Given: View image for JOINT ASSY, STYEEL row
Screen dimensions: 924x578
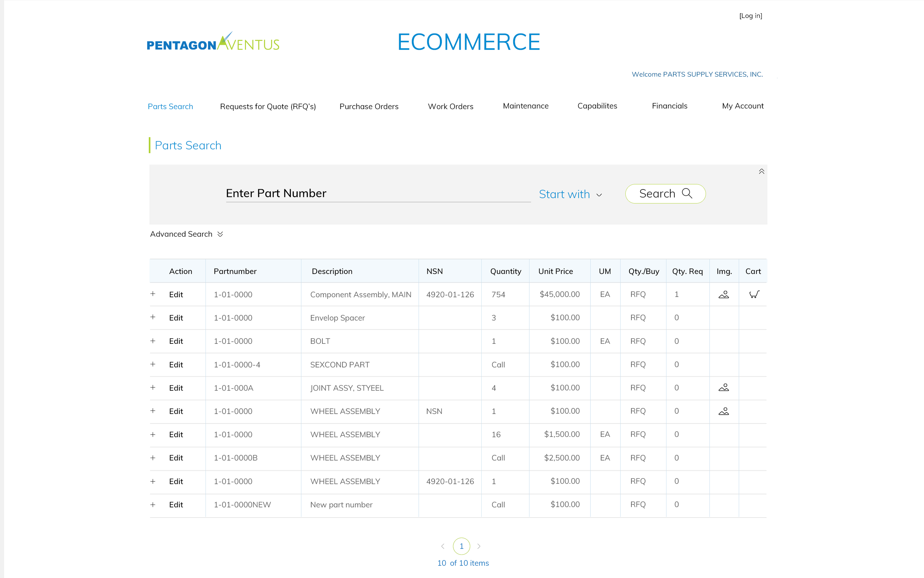Looking at the screenshot, I should tap(724, 388).
